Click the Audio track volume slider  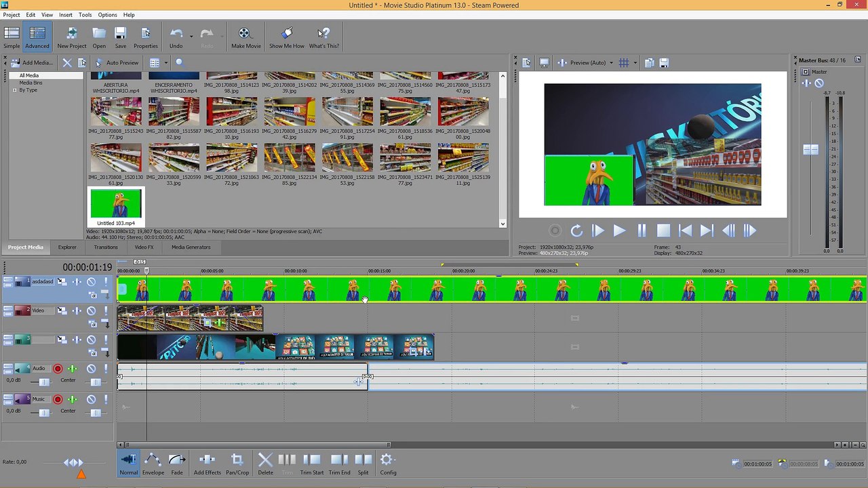tap(44, 382)
